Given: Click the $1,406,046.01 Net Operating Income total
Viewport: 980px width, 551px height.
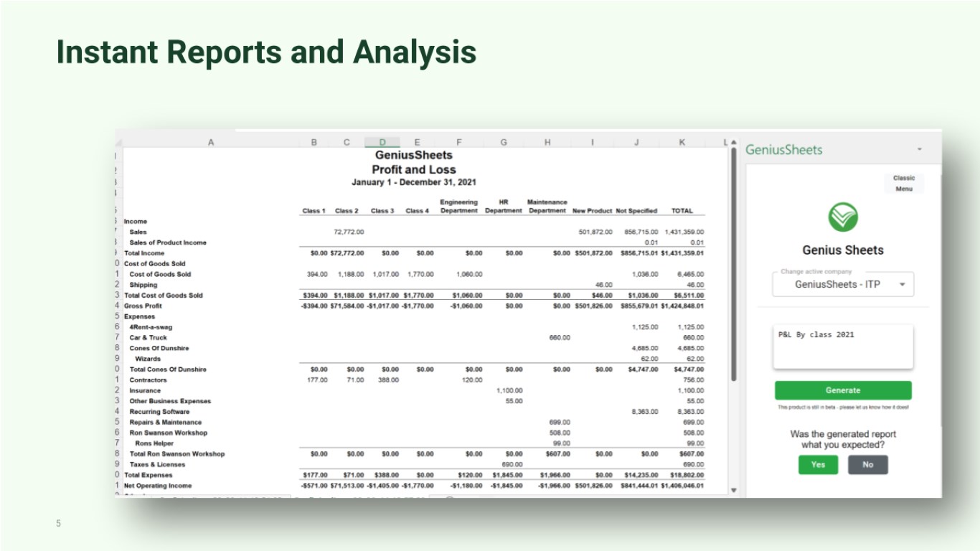Looking at the screenshot, I should [682, 486].
